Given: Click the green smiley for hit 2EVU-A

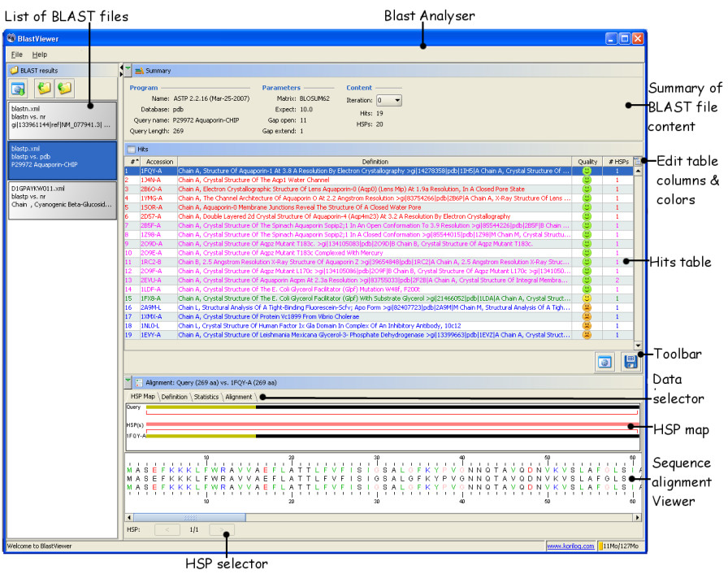Looking at the screenshot, I should pyautogui.click(x=587, y=281).
